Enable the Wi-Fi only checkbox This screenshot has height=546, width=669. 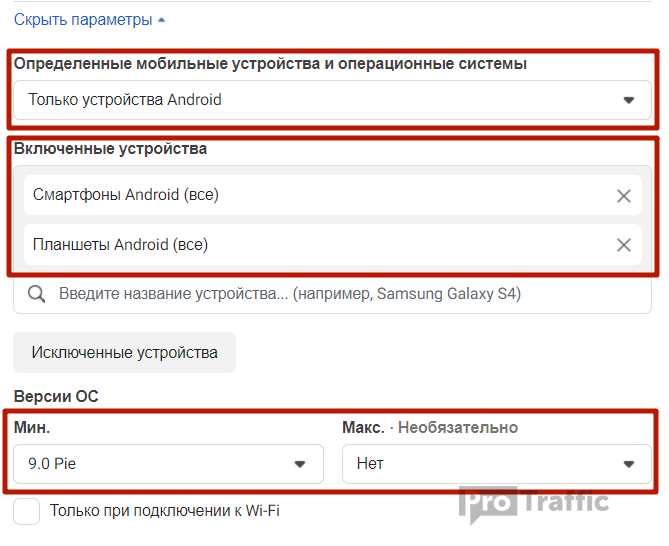click(27, 511)
